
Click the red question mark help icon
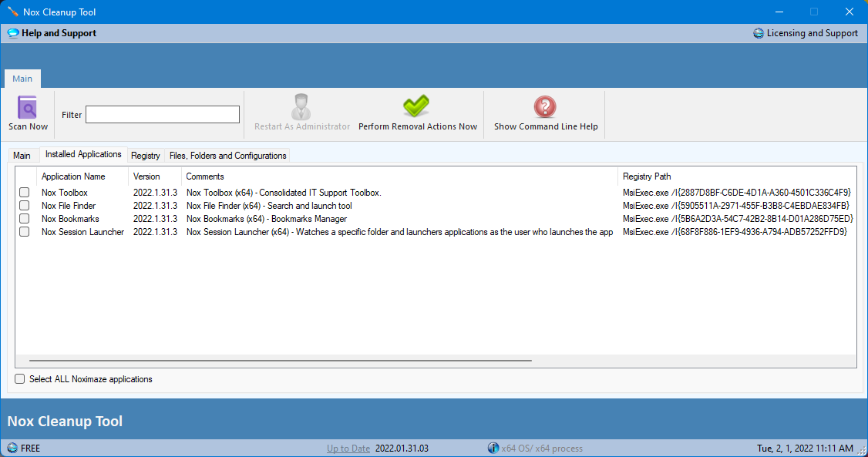tap(545, 106)
